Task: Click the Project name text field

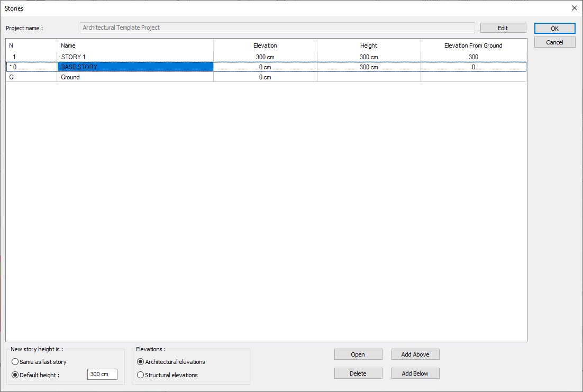Action: (x=277, y=28)
